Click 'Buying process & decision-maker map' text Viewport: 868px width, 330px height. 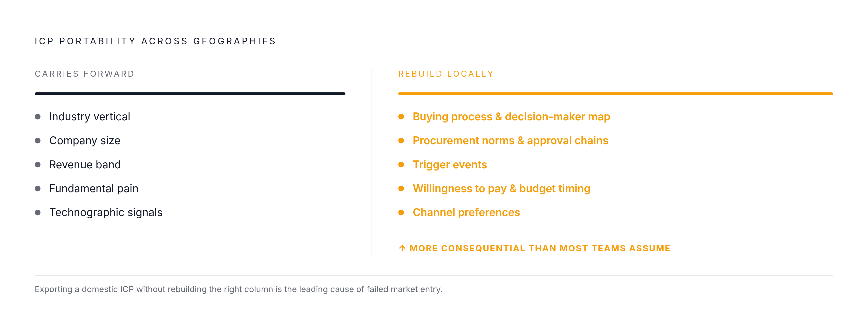coord(511,117)
